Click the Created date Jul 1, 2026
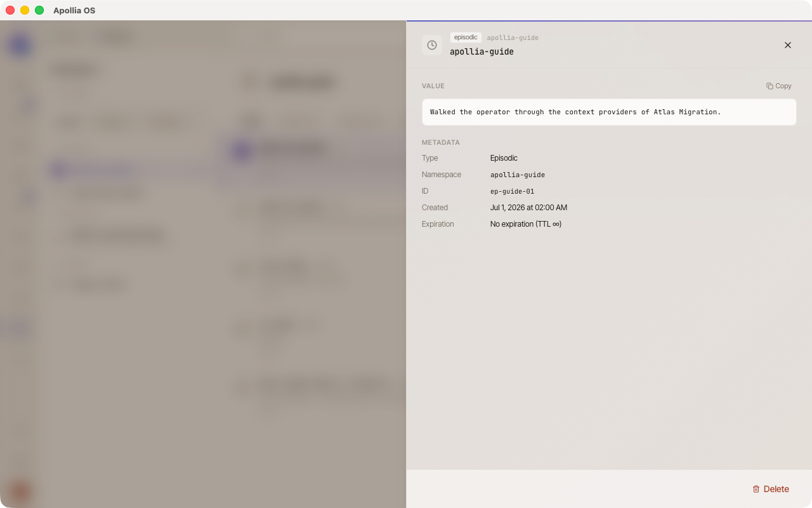This screenshot has height=508, width=812. click(528, 208)
